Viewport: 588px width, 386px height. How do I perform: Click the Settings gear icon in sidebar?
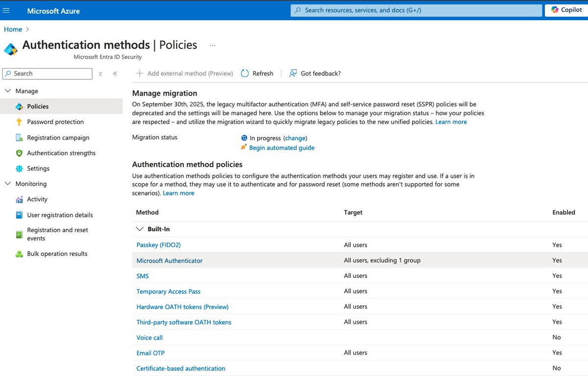tap(19, 169)
